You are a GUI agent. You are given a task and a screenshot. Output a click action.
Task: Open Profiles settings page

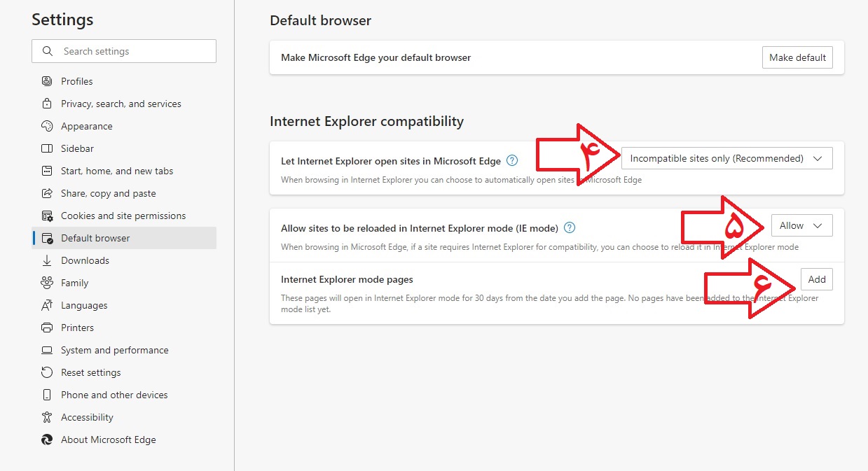point(124,81)
